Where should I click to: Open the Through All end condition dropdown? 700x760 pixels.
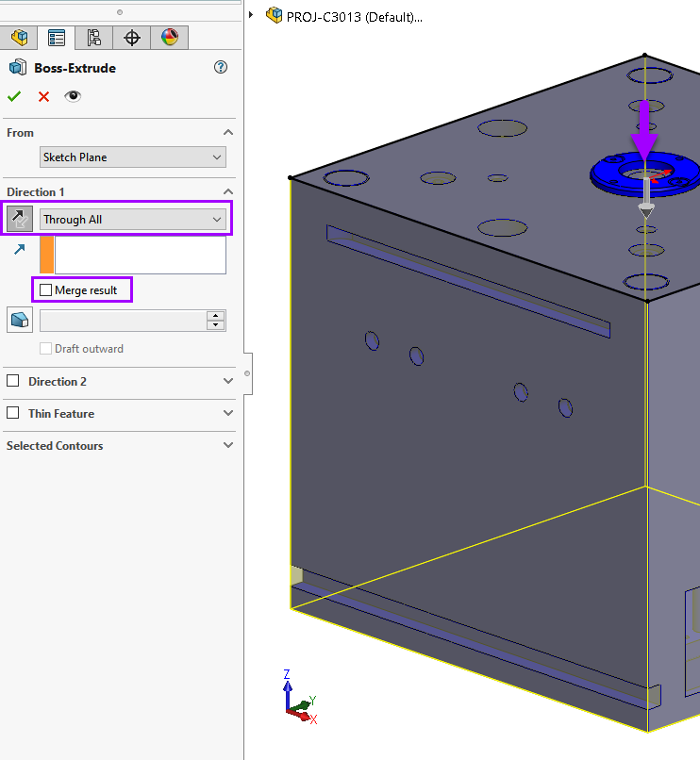point(133,220)
